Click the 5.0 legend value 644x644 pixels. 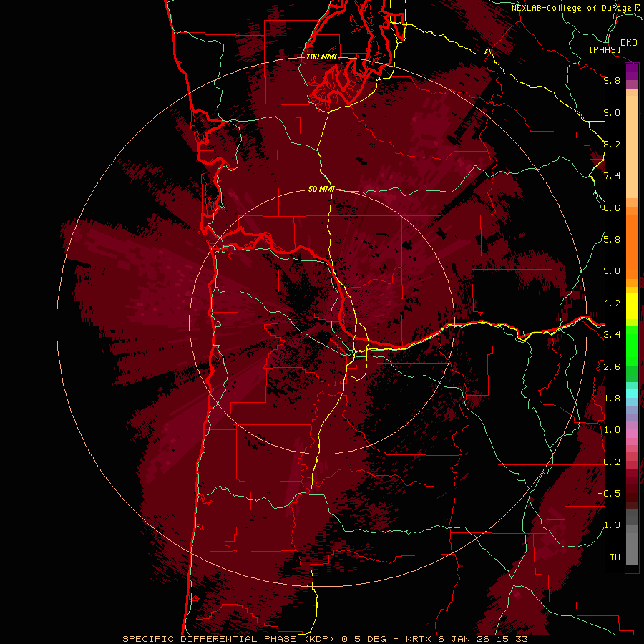[612, 271]
